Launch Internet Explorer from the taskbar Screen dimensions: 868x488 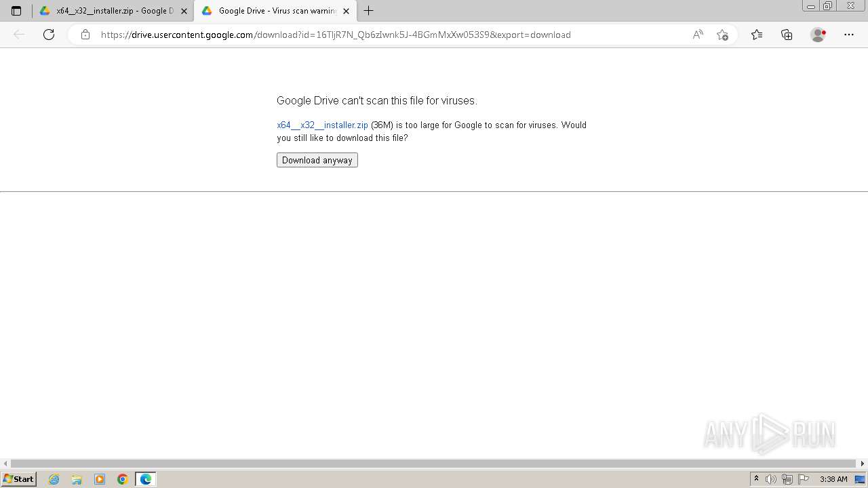tap(54, 479)
